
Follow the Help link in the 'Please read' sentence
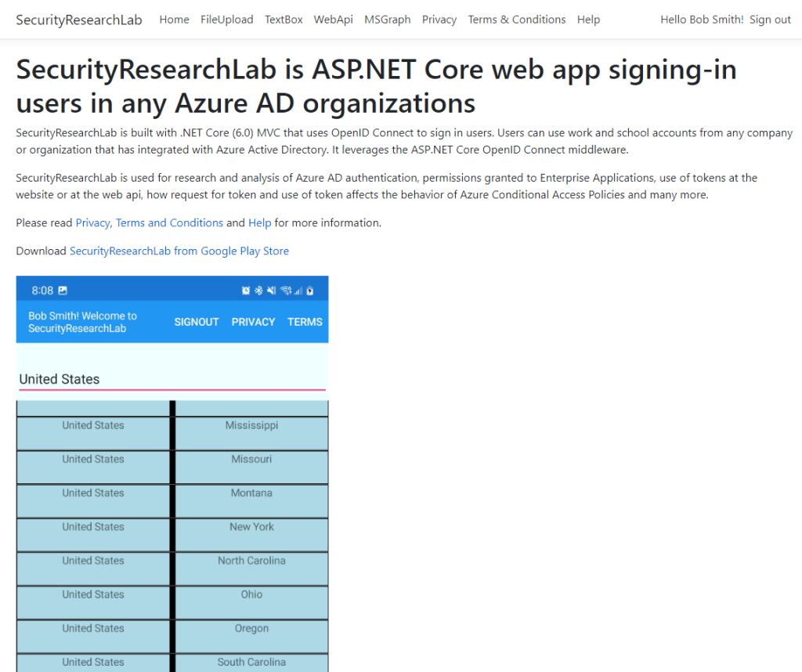(260, 223)
